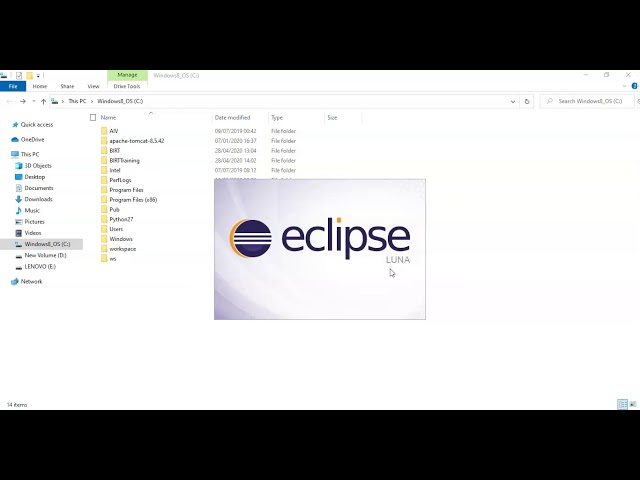Sort by the Name column header
The height and width of the screenshot is (480, 640).
pos(108,118)
